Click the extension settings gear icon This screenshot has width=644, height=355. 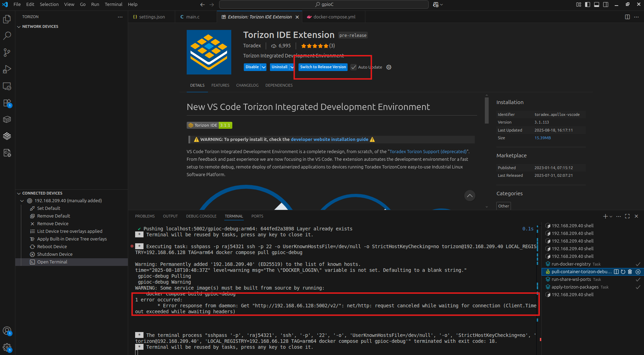(389, 67)
